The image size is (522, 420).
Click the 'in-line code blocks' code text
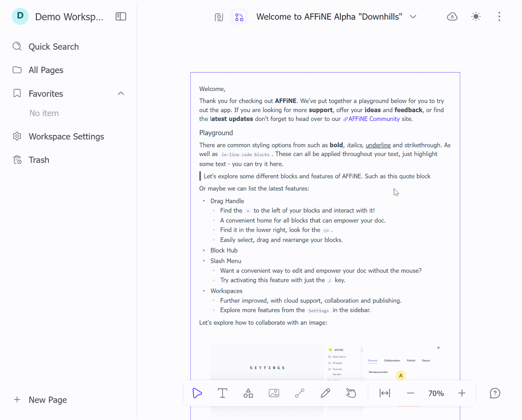[246, 155]
